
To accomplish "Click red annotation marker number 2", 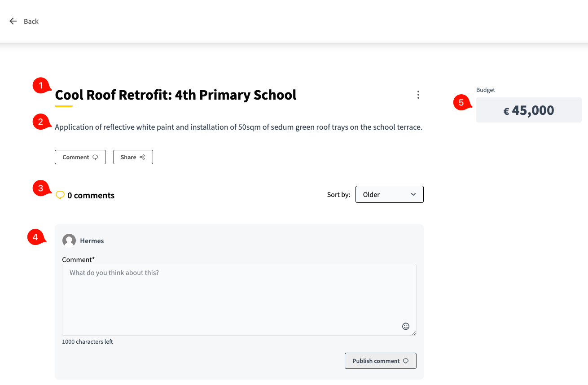I will [x=41, y=122].
